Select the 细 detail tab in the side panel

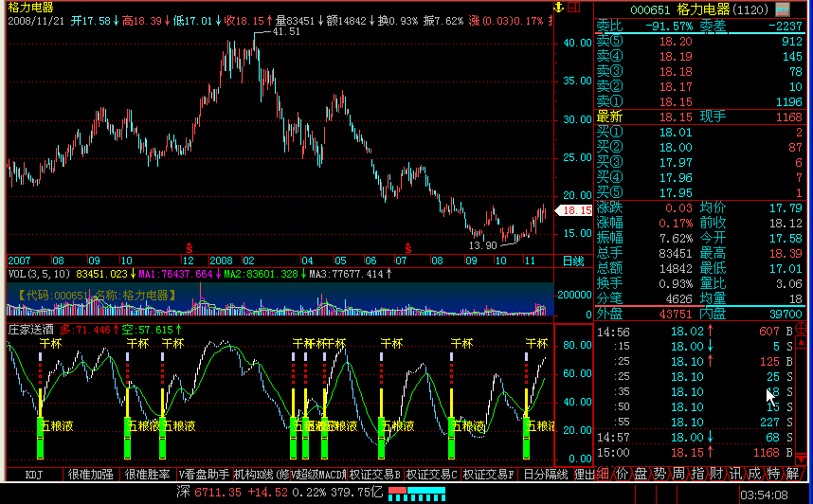point(603,474)
